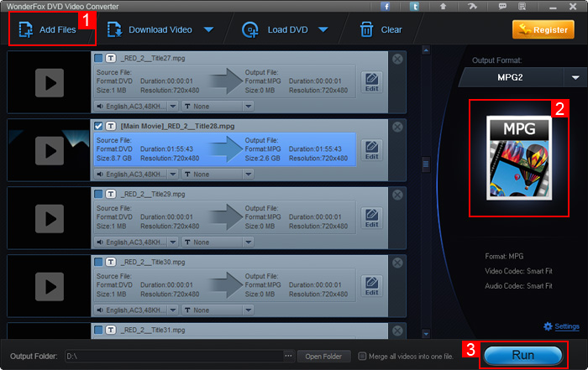Image resolution: width=588 pixels, height=370 pixels.
Task: Open subtitle None dropdown for Title27.mpg
Action: pyautogui.click(x=248, y=107)
